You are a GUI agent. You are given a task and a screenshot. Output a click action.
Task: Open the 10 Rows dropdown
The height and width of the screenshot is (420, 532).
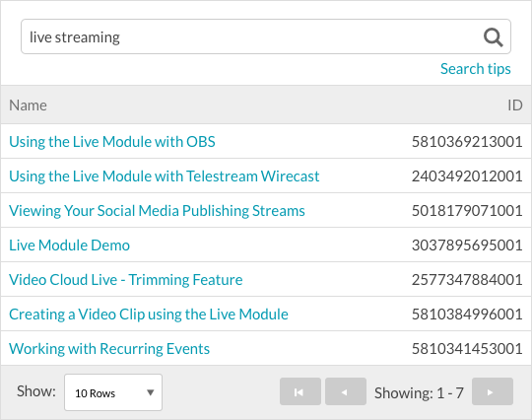click(113, 392)
